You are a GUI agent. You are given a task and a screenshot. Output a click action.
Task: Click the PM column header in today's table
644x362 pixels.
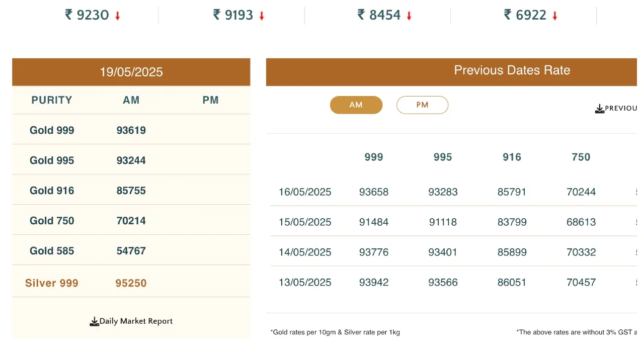(210, 100)
